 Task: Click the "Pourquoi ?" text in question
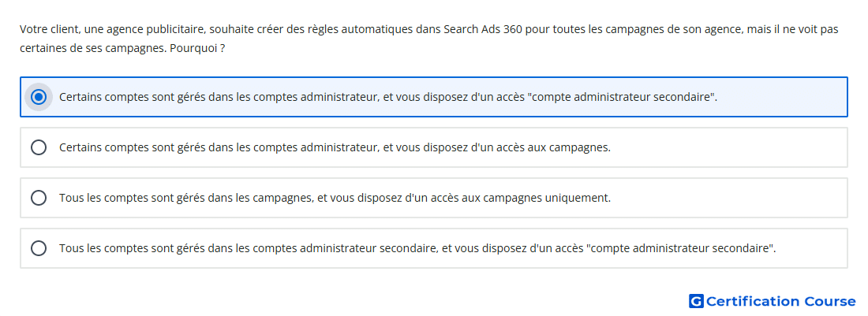[197, 49]
